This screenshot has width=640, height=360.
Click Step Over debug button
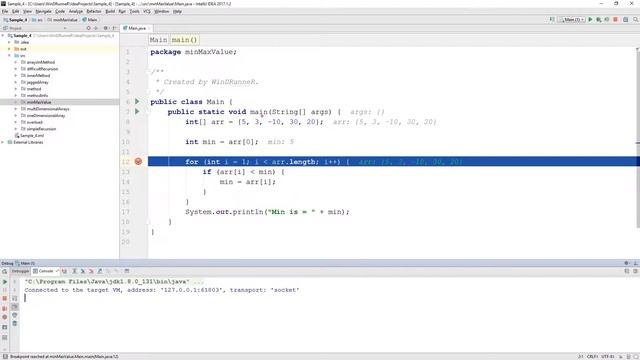coord(74,271)
